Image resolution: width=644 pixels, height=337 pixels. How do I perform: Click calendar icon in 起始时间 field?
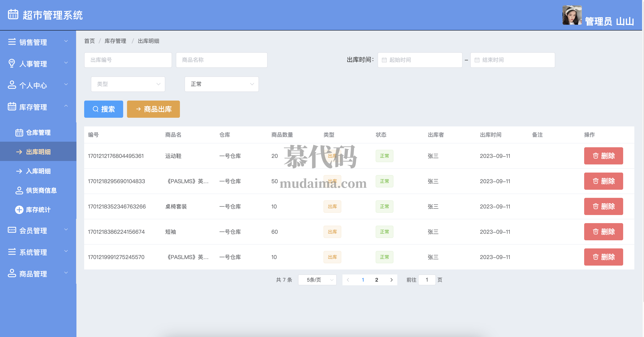click(x=384, y=60)
